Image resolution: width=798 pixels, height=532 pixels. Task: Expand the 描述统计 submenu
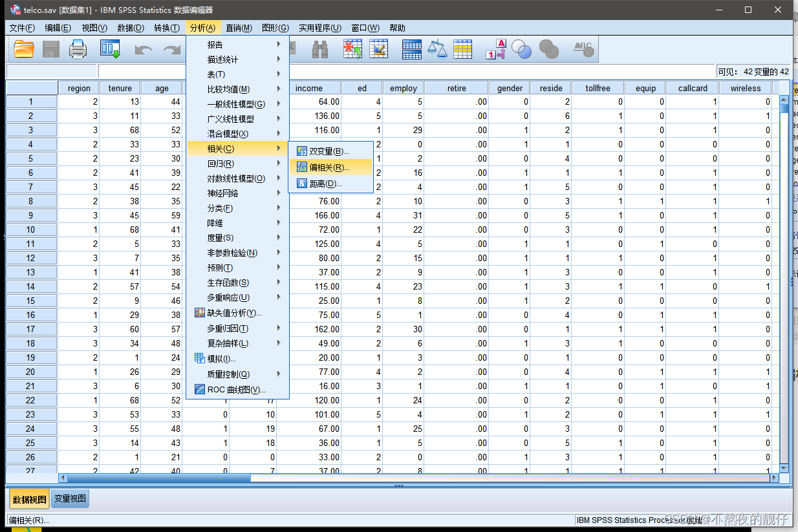[x=237, y=59]
